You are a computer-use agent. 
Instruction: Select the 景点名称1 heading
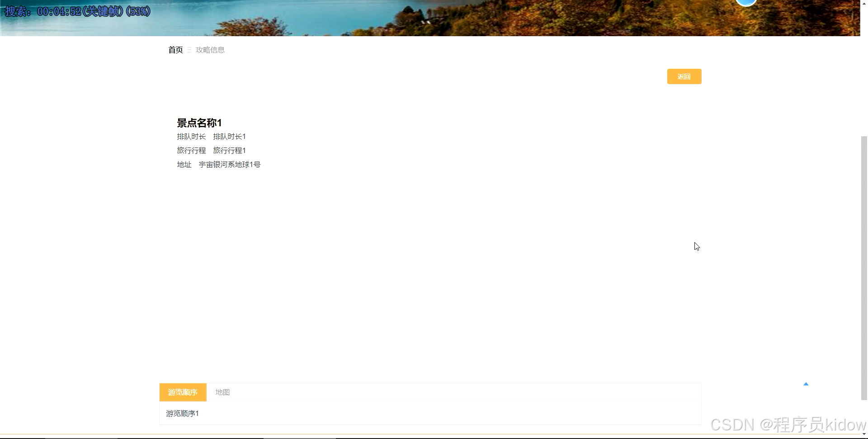[x=199, y=123]
